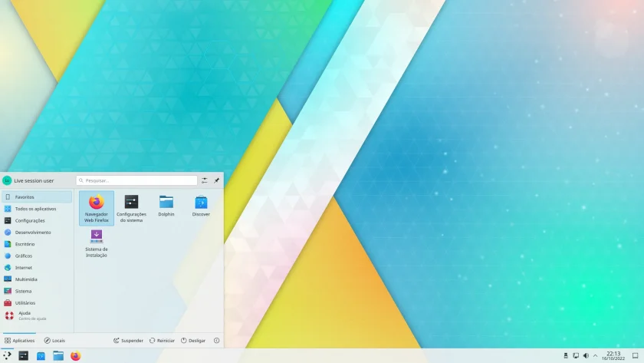Expand hidden system tray icons
This screenshot has height=363, width=644.
click(x=595, y=355)
